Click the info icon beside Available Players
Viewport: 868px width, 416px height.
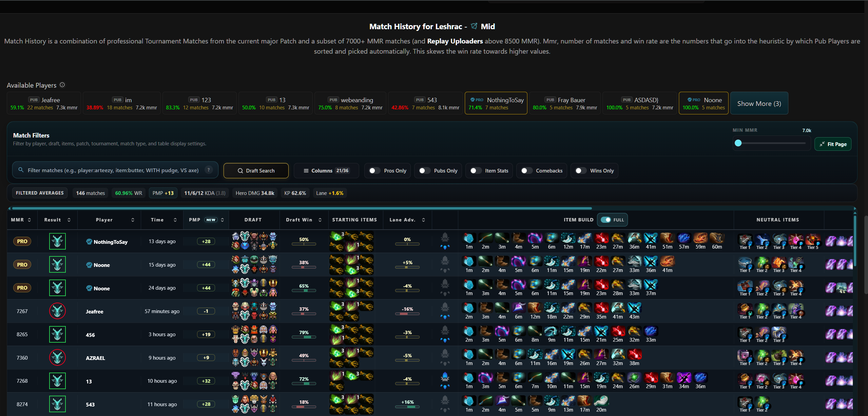click(x=62, y=85)
